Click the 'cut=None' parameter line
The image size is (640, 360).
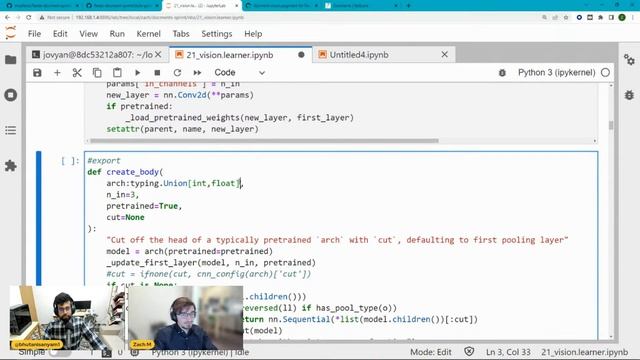click(x=125, y=218)
